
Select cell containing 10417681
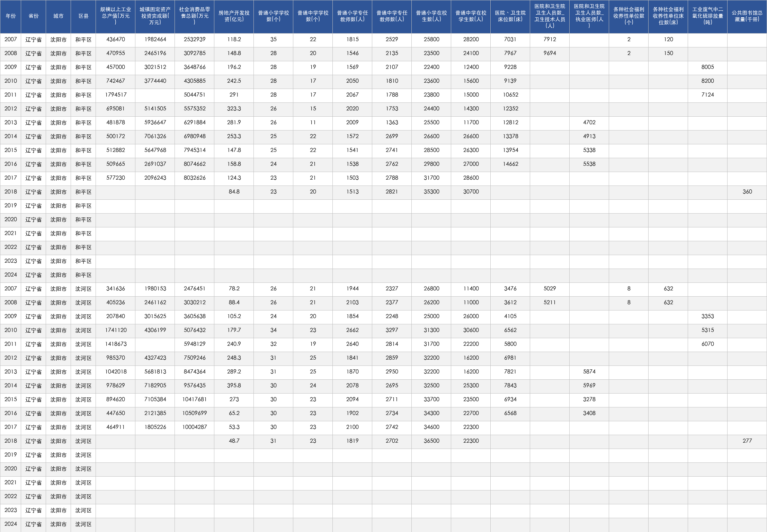[194, 400]
